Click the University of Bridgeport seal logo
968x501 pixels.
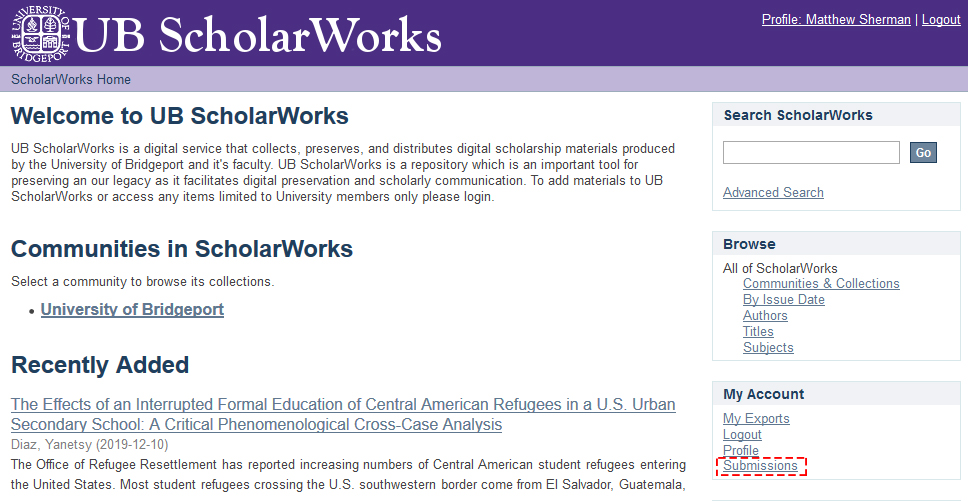point(41,33)
